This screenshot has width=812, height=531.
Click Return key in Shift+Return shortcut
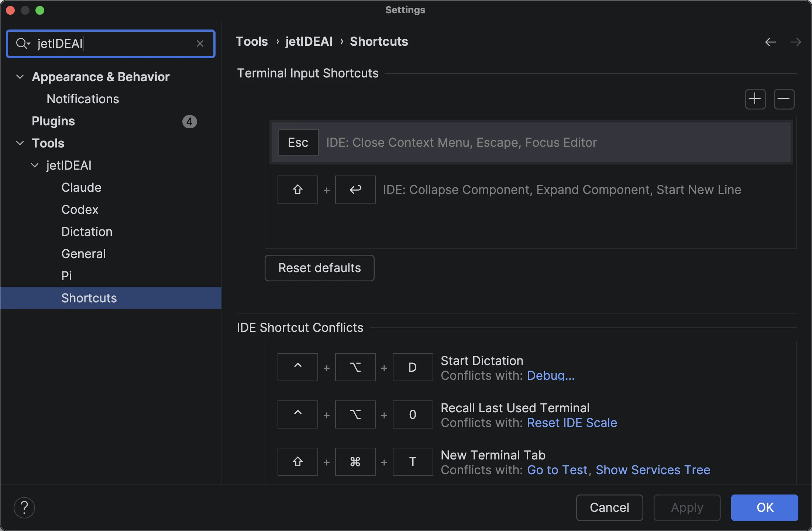pyautogui.click(x=355, y=190)
